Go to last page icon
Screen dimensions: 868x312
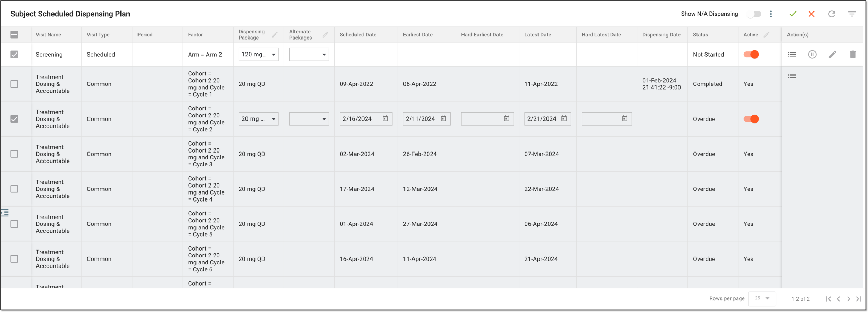point(859,299)
